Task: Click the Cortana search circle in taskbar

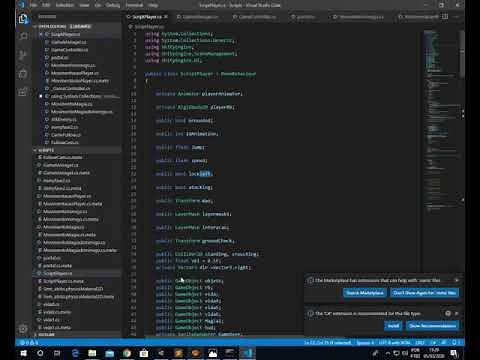Action: [40, 353]
